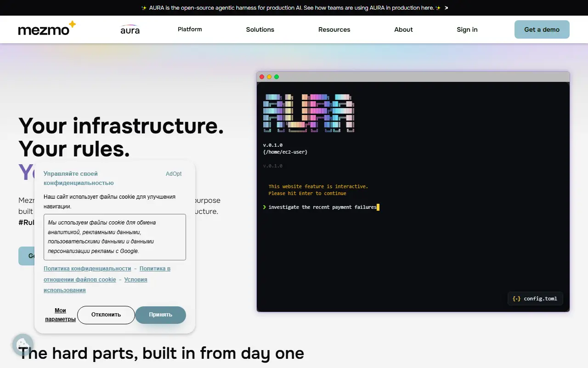Open the config.toml file button
This screenshot has width=588, height=368.
coord(535,299)
